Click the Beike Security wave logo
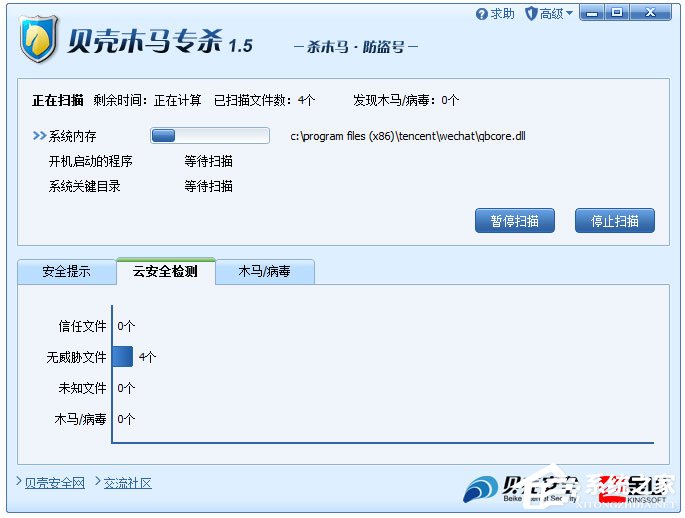The image size is (685, 518). 480,489
